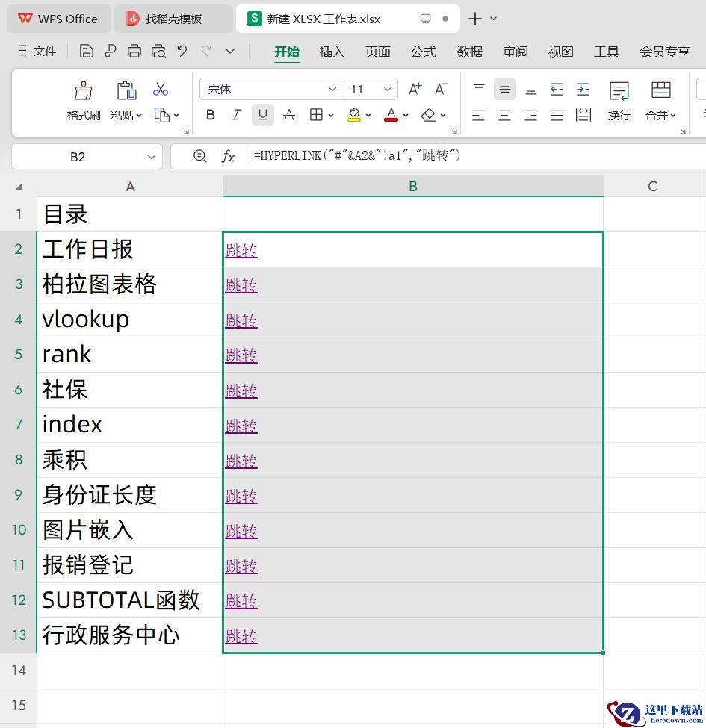Click the new tab plus button
This screenshot has height=728, width=706.
(x=475, y=19)
